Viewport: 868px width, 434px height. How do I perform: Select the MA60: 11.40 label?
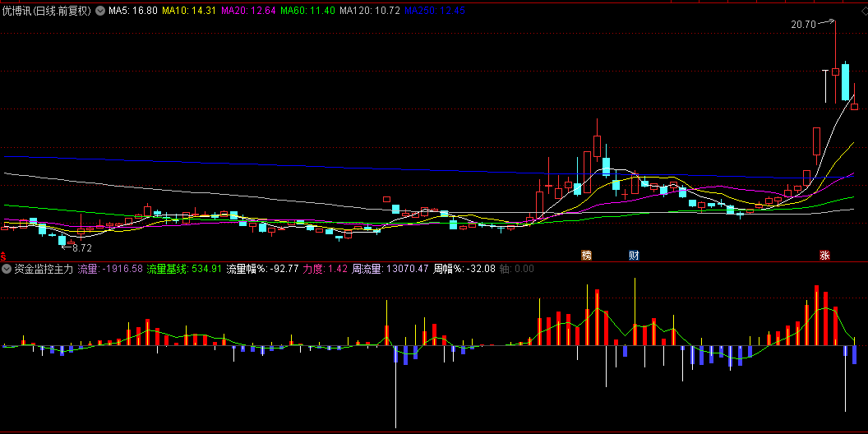pyautogui.click(x=307, y=11)
